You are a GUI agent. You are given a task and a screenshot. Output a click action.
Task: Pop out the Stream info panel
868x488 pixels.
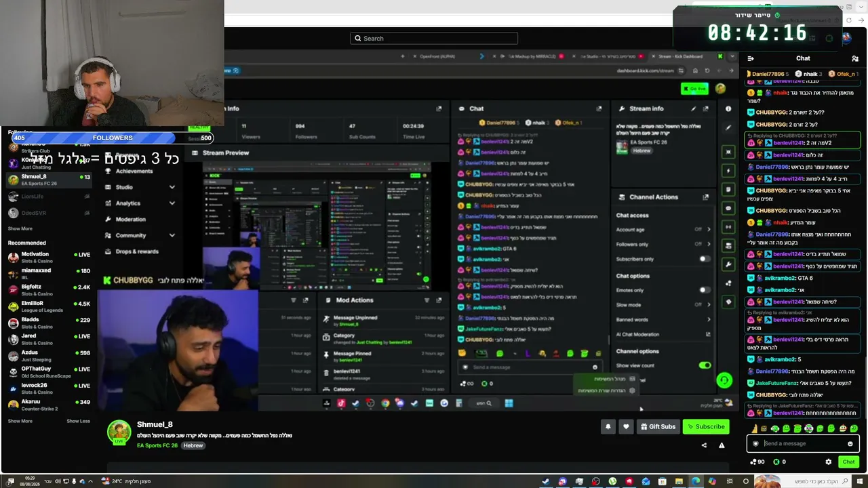[x=705, y=108]
